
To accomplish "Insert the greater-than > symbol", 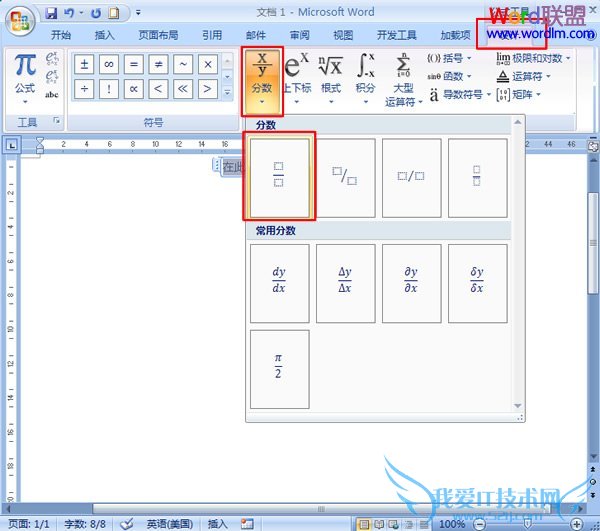I will pyautogui.click(x=208, y=89).
